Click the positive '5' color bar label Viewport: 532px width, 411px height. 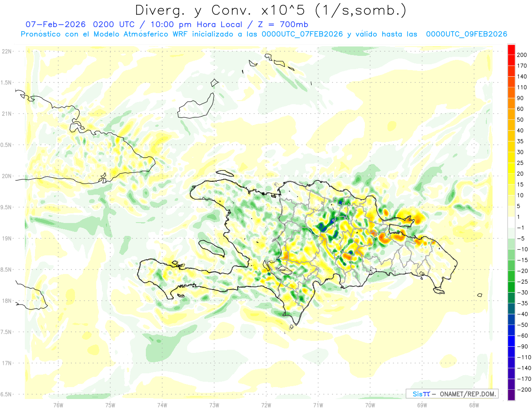tap(519, 206)
